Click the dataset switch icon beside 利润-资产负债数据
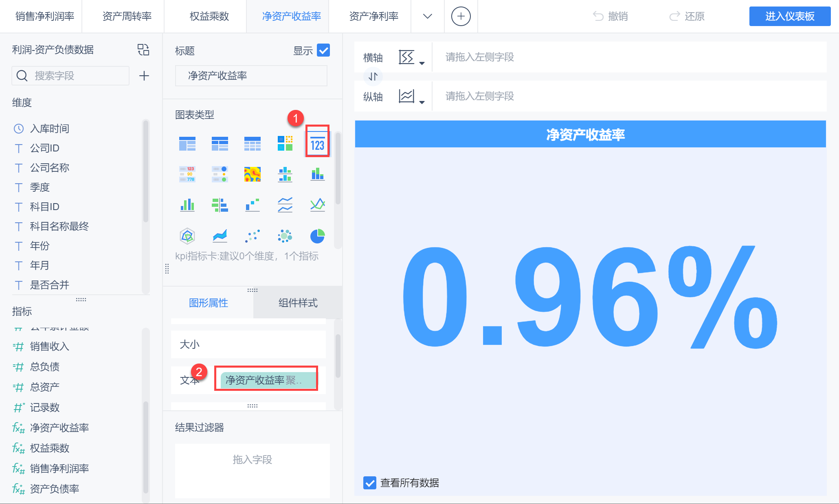This screenshot has height=504, width=839. (x=143, y=50)
